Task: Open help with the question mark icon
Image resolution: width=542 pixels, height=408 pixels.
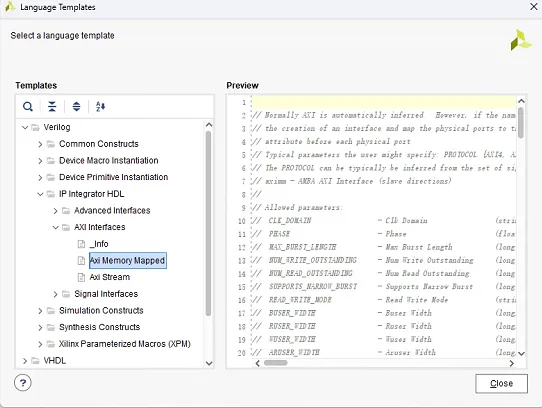Action: click(x=23, y=383)
